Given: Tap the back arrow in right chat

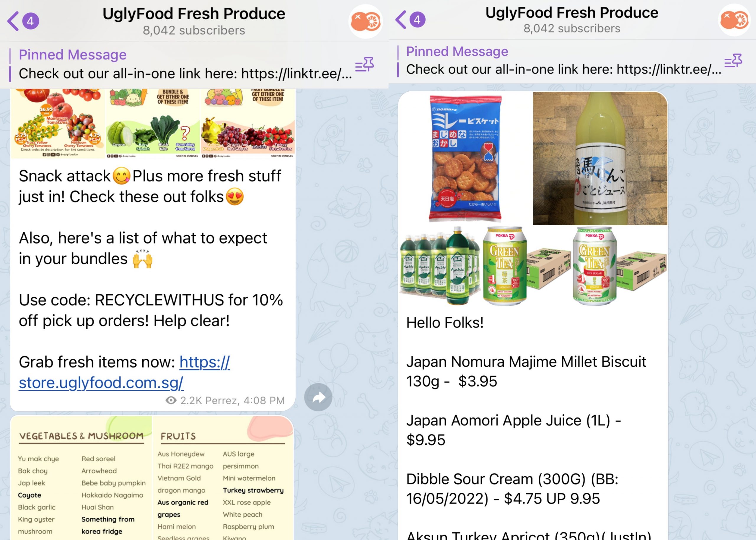Looking at the screenshot, I should tap(401, 19).
